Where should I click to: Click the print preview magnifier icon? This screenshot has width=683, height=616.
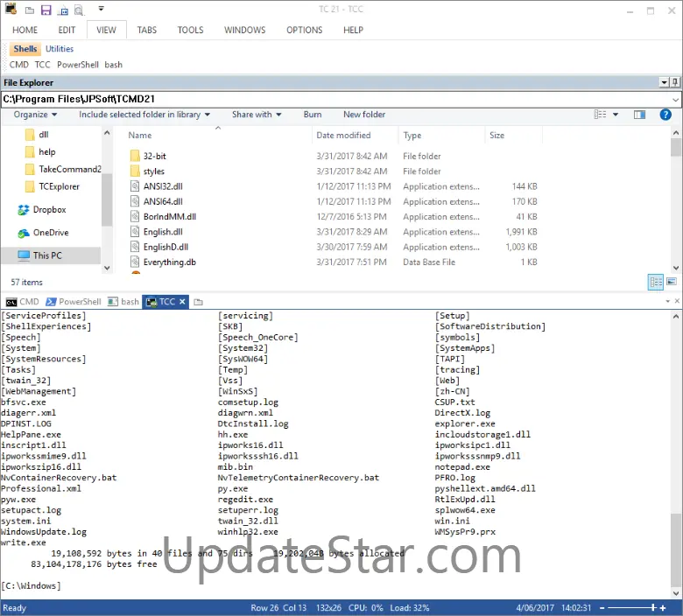point(79,10)
